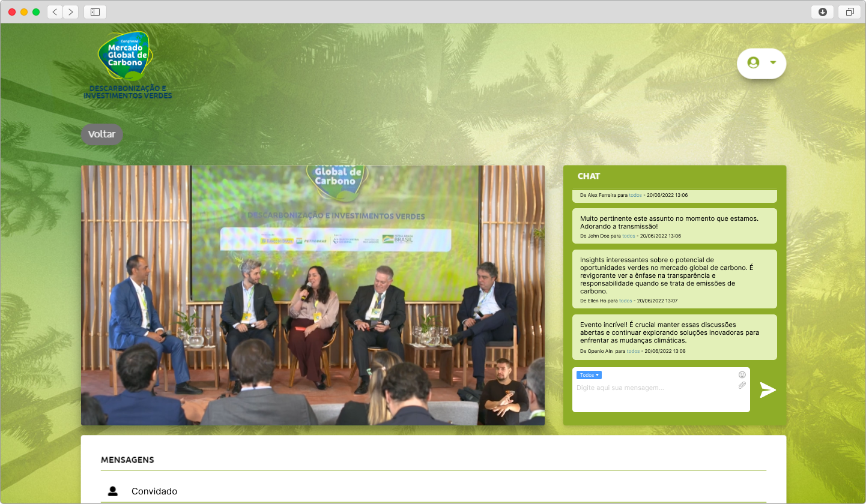Click the user avatar icon in header
Image resolution: width=866 pixels, height=504 pixels.
753,62
